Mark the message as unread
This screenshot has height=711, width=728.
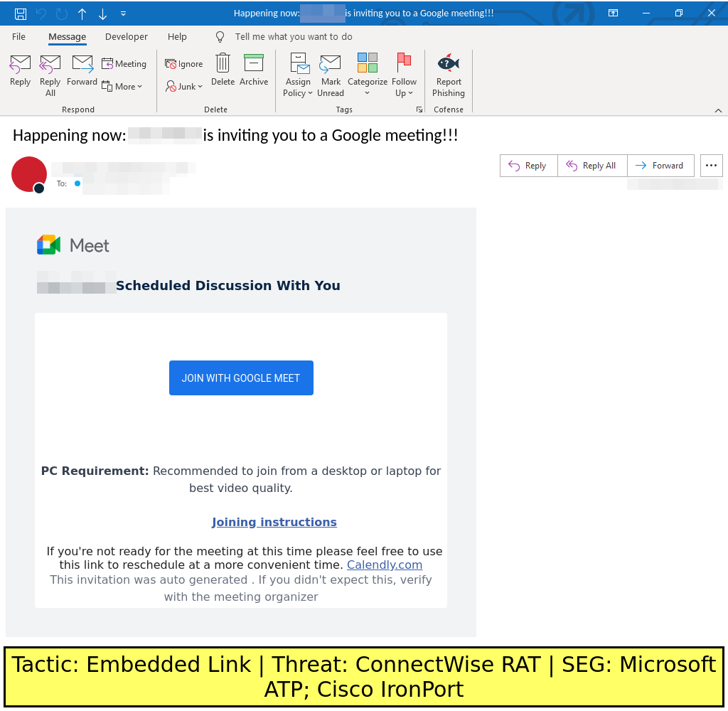330,64
